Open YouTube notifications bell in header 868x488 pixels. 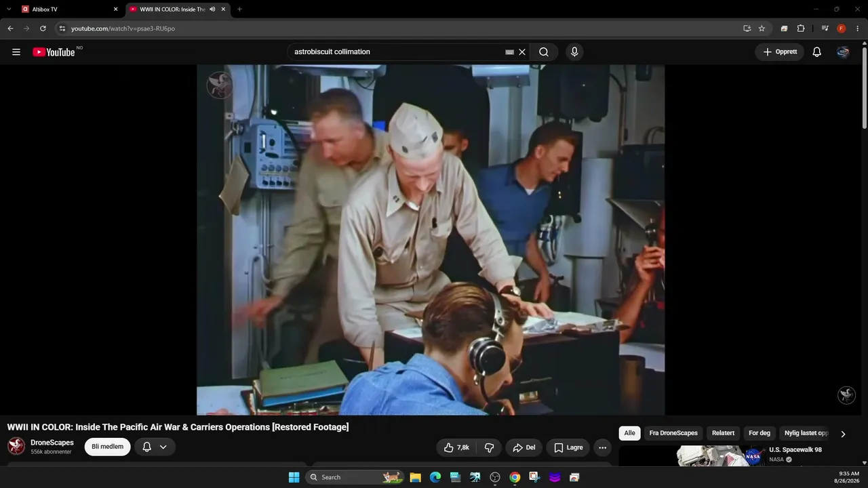[817, 52]
